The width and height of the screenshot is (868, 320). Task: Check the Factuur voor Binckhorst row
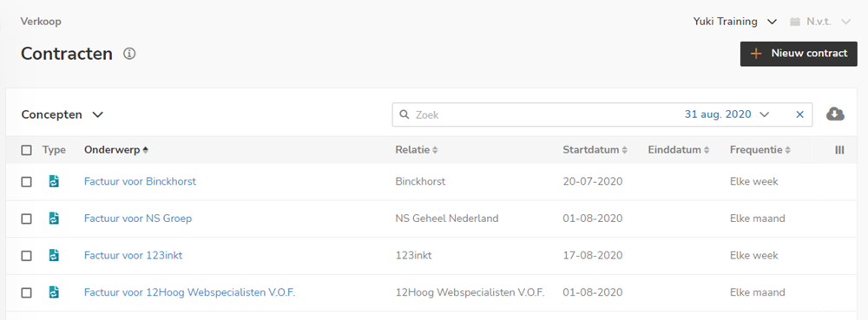point(27,182)
